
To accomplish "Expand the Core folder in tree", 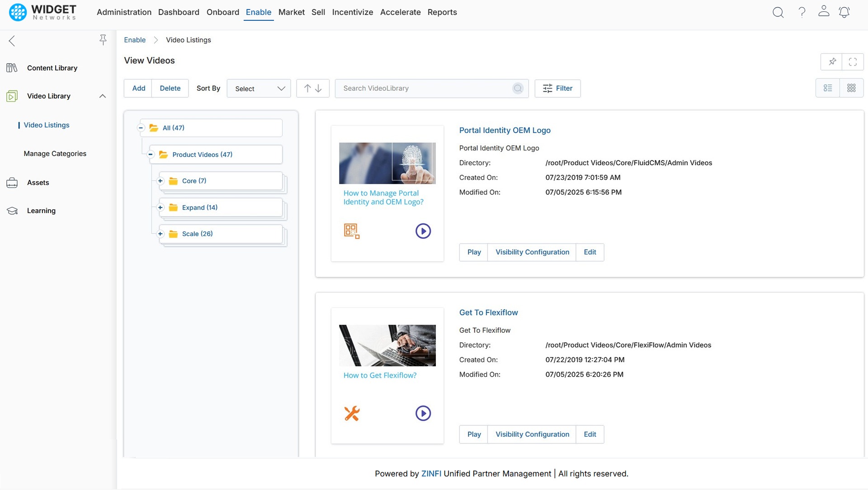I will (x=160, y=181).
